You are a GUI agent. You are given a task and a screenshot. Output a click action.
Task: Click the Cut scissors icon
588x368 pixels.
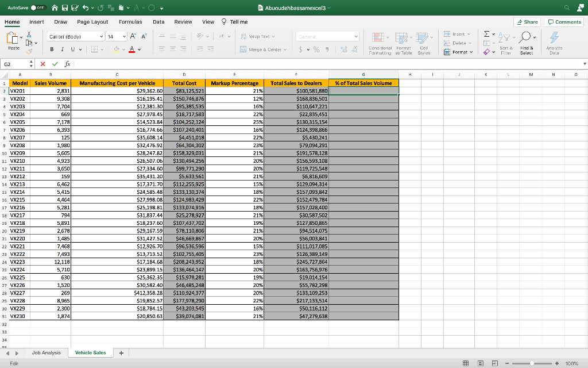(x=29, y=34)
